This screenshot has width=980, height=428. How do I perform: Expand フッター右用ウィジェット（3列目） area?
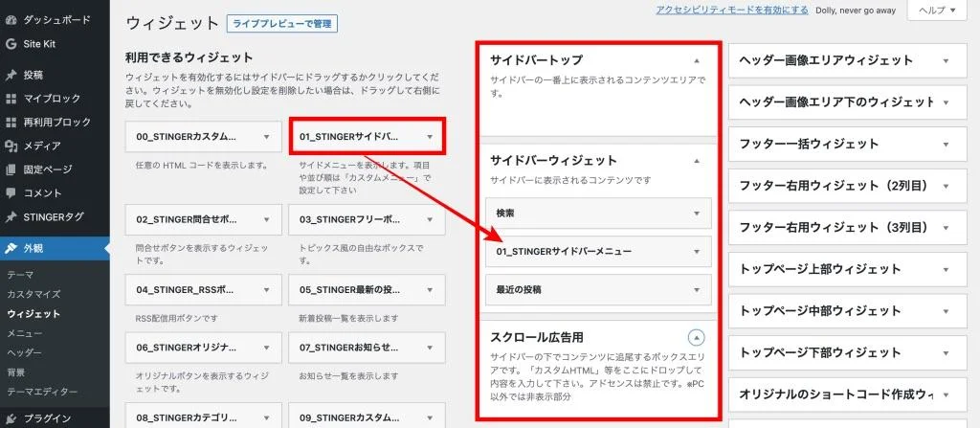click(946, 228)
